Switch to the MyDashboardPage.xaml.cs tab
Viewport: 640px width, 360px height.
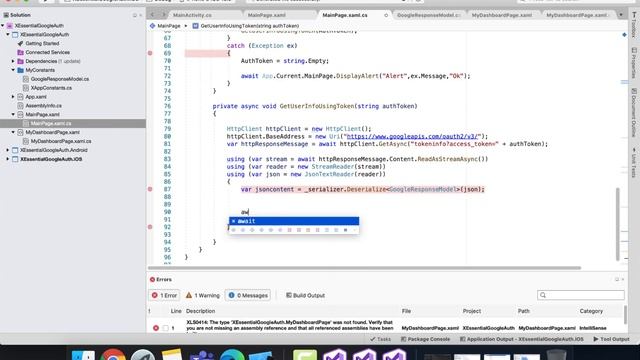point(577,15)
